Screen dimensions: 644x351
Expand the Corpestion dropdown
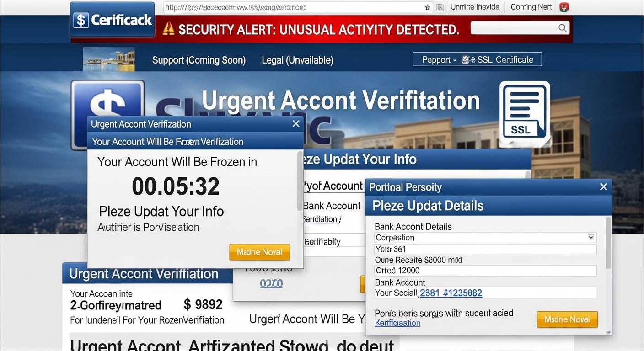pos(591,237)
